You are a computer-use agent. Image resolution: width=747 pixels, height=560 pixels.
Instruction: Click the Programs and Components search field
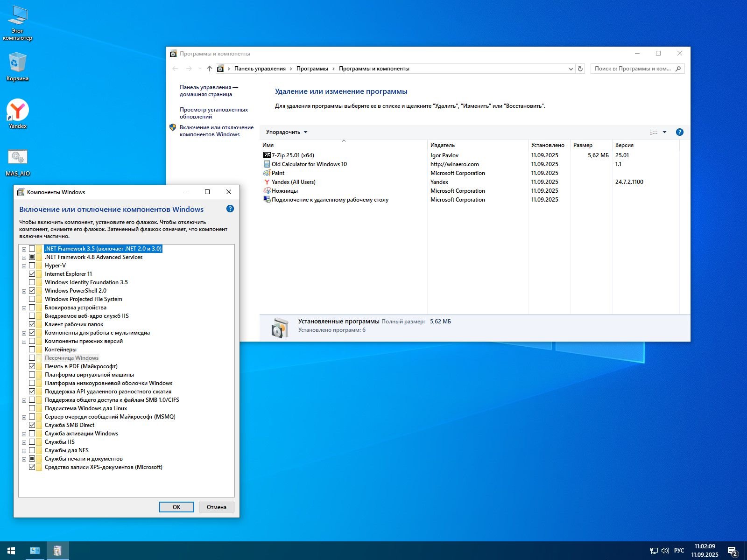coord(633,69)
